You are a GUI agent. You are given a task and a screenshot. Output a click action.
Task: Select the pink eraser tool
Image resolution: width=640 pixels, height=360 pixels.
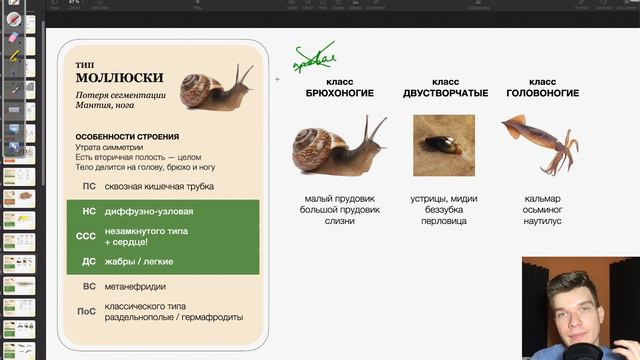tap(13, 37)
